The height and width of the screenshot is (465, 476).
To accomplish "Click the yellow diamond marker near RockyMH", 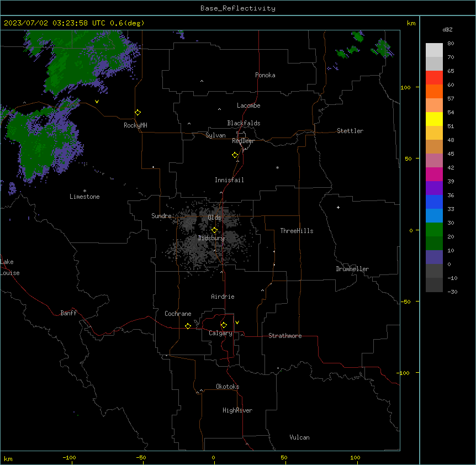I will pyautogui.click(x=137, y=113).
